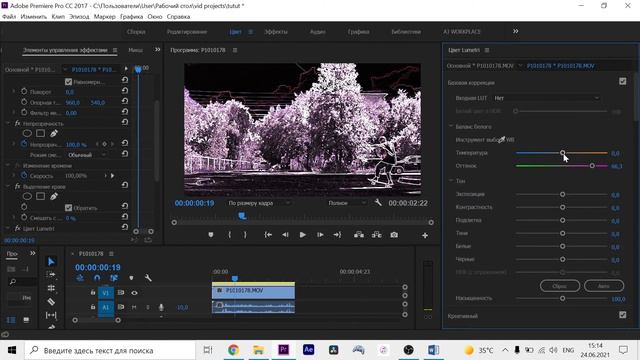Export frame with camera icon
The height and width of the screenshot is (360, 640).
(x=394, y=235)
